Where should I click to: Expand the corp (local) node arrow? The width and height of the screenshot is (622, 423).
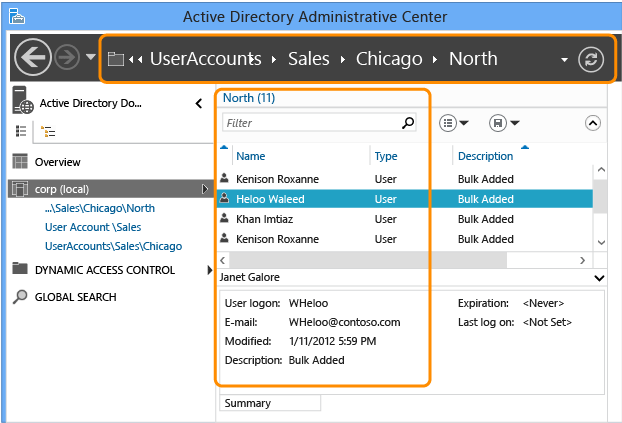(x=205, y=189)
